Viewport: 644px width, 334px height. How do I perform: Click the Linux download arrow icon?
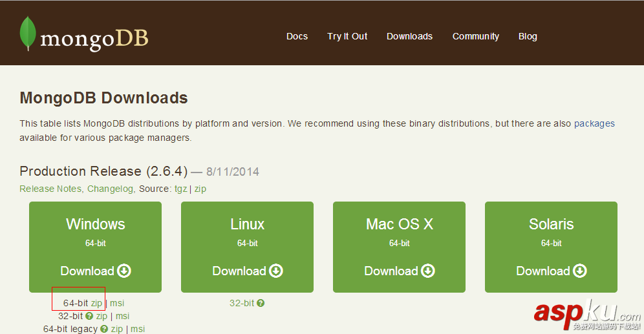276,271
